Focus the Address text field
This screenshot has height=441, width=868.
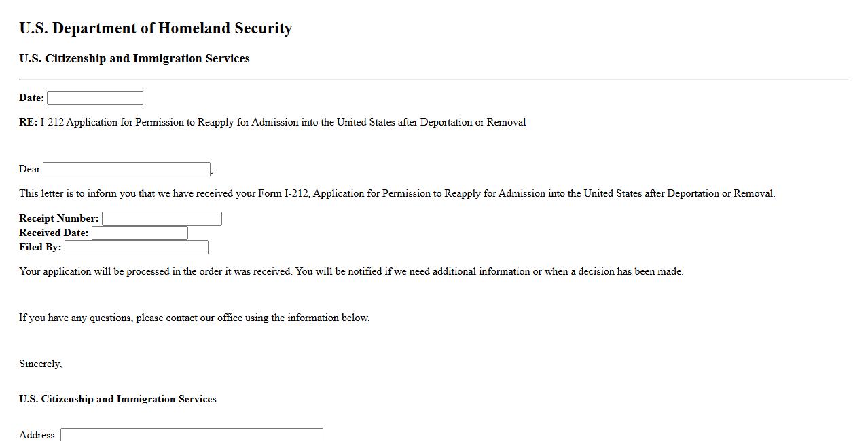[x=192, y=434]
